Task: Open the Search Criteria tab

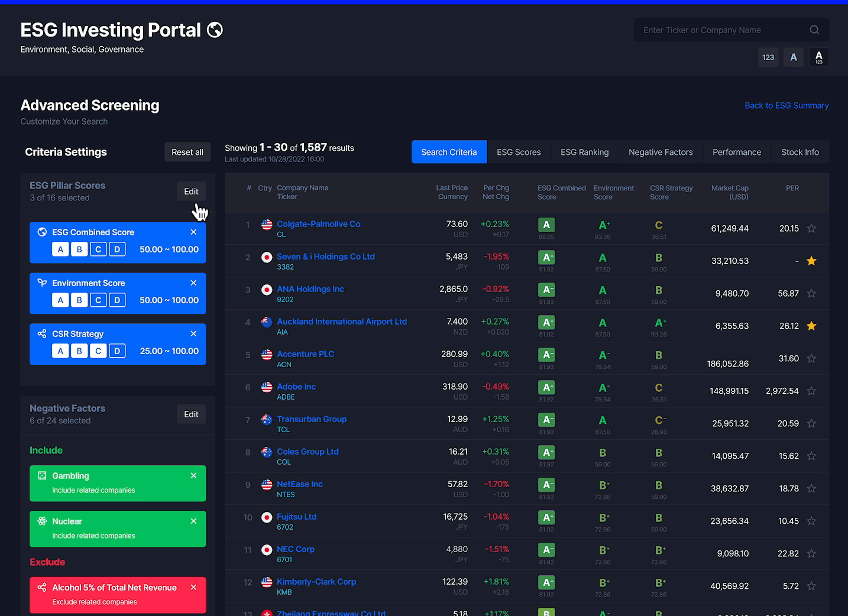Action: pyautogui.click(x=449, y=152)
